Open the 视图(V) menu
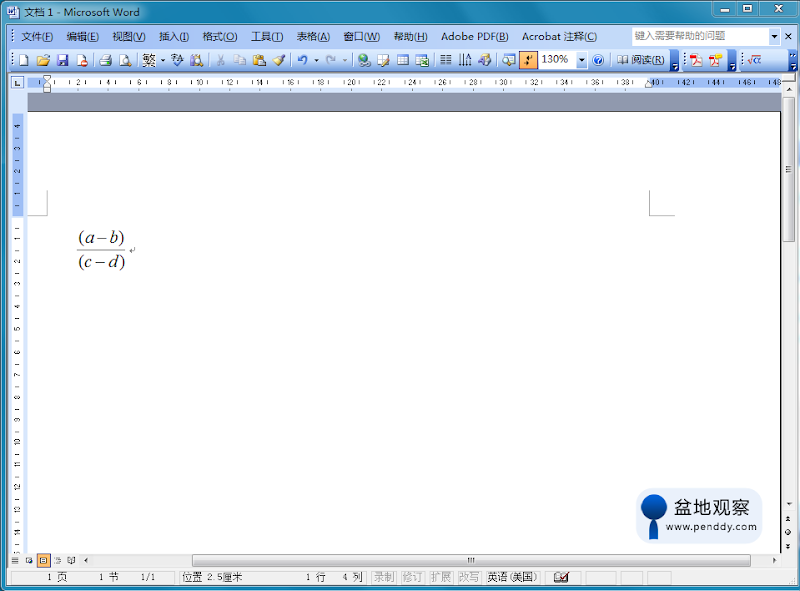Viewport: 800px width, 591px height. coord(129,37)
